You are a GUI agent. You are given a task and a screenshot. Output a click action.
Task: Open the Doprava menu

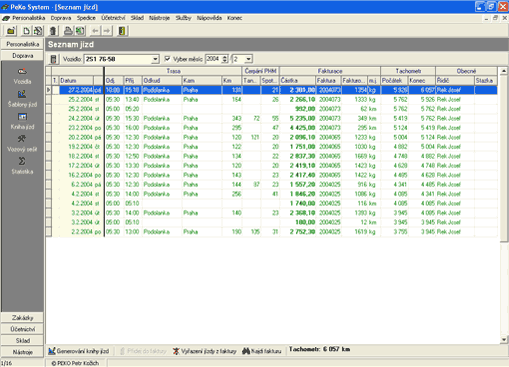pyautogui.click(x=61, y=18)
